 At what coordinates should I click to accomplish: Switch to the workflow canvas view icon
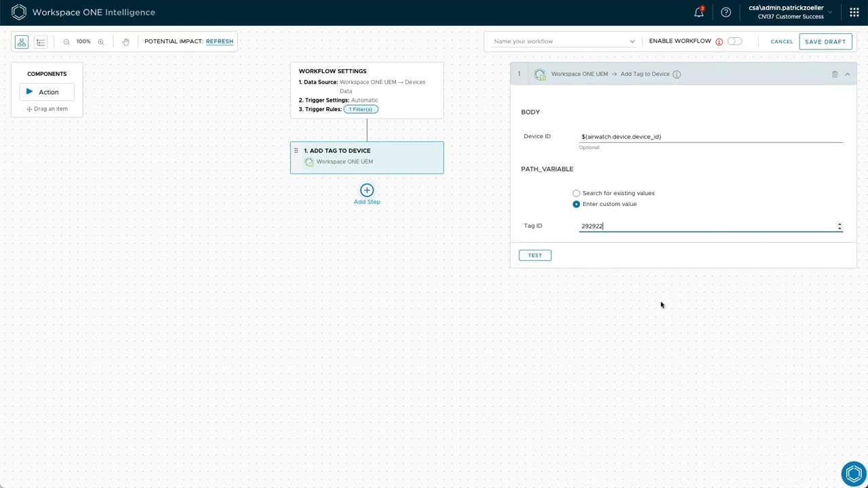(22, 42)
